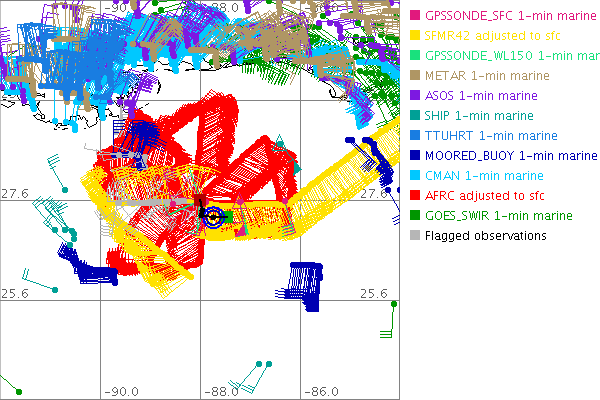600x400 pixels.
Task: Click the red AFRC legend swatch
Action: click(415, 196)
